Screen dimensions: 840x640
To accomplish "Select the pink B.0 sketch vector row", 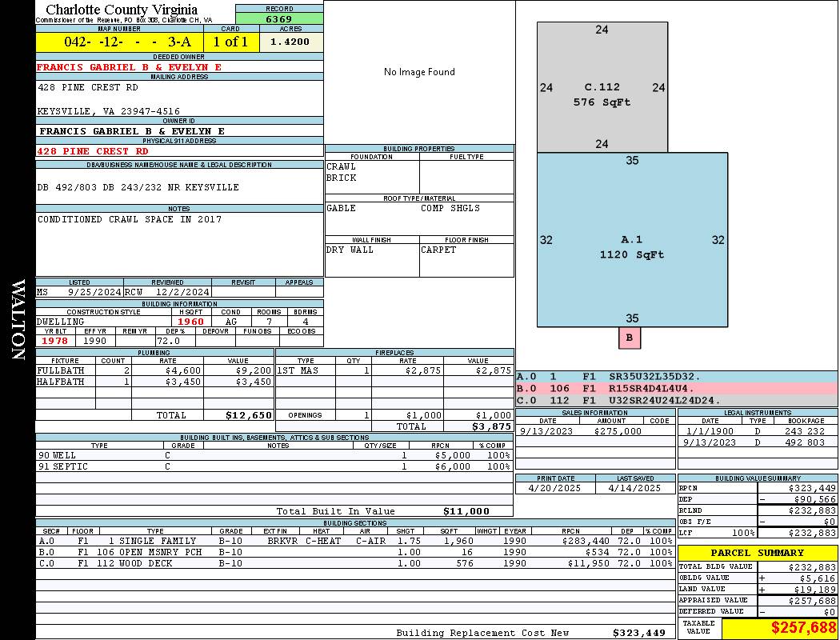I will [676, 388].
